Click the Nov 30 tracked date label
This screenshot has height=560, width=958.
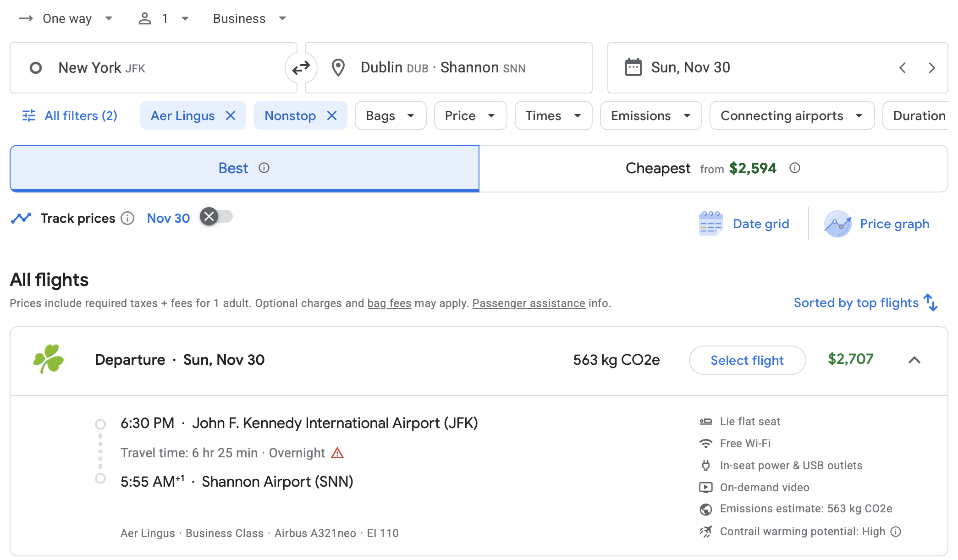click(x=168, y=218)
